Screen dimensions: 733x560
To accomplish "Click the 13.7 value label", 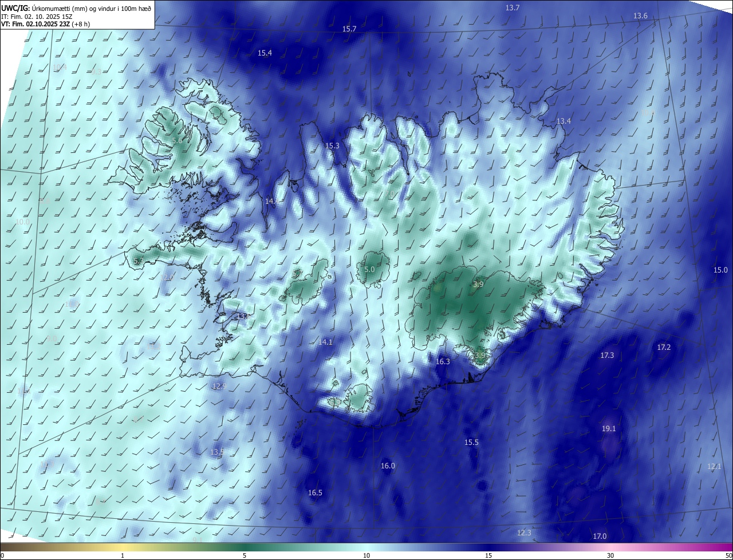I will 513,8.
